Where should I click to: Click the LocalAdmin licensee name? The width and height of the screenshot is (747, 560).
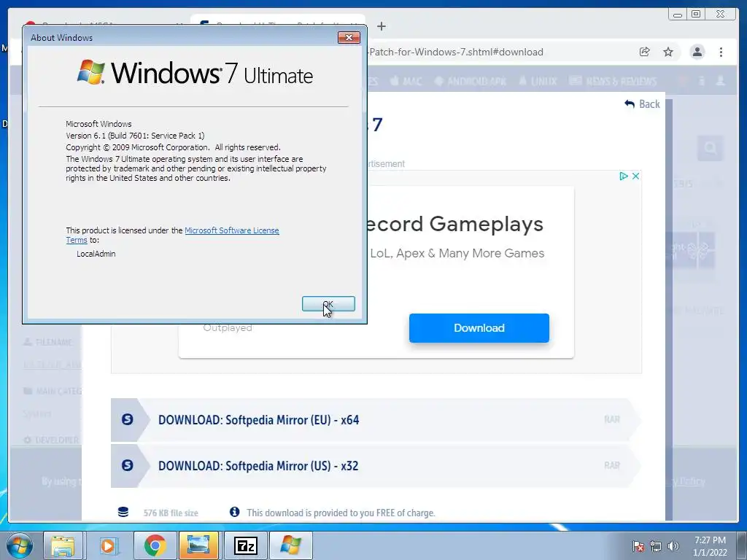tap(96, 254)
